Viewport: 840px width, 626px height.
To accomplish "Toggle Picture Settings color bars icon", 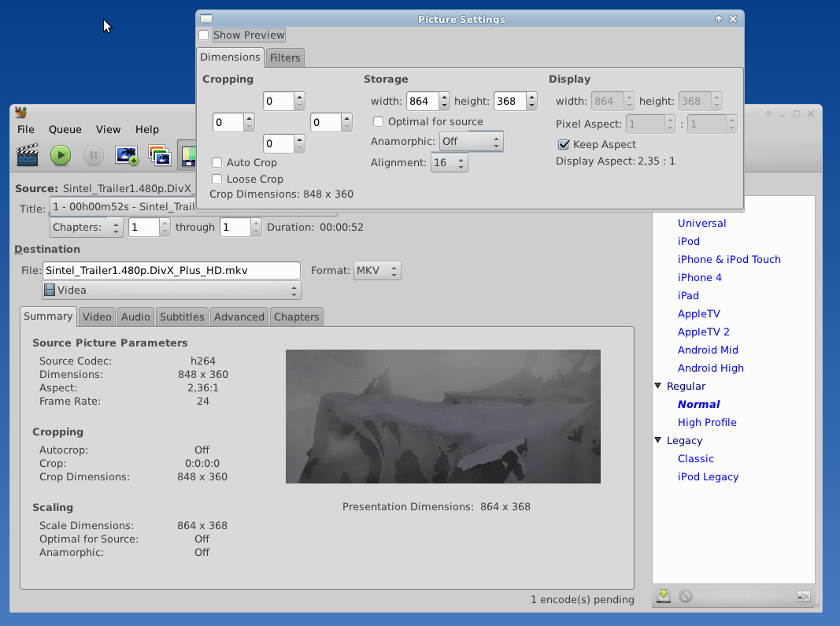I will 187,155.
